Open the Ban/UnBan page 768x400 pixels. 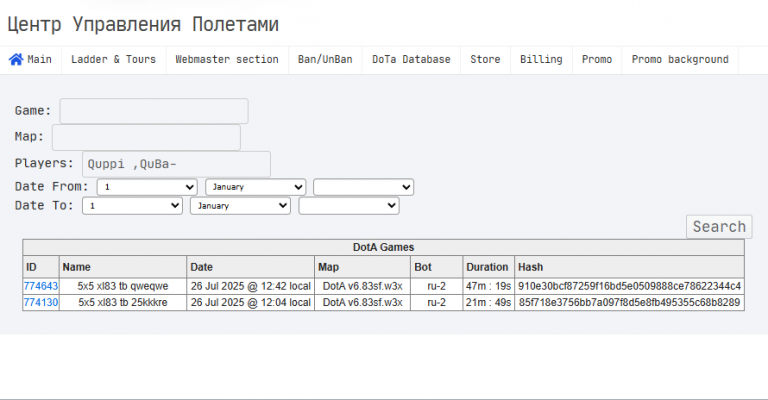[325, 60]
